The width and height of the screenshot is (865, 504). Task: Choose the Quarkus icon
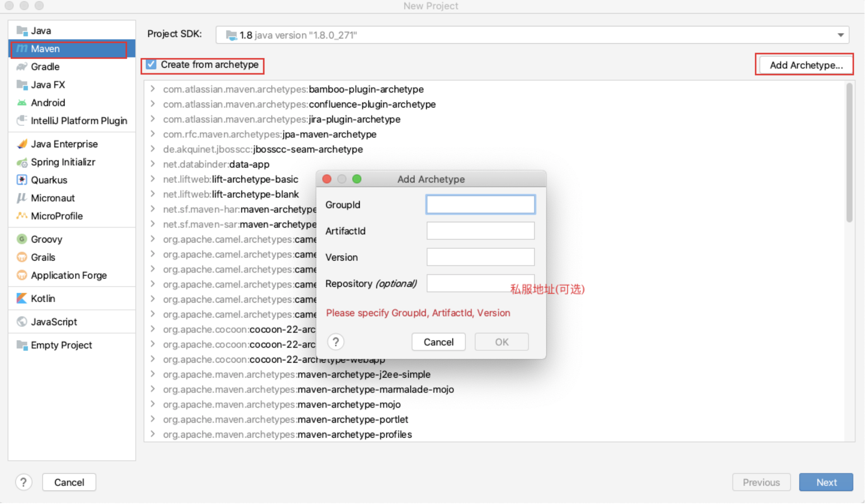(x=22, y=180)
